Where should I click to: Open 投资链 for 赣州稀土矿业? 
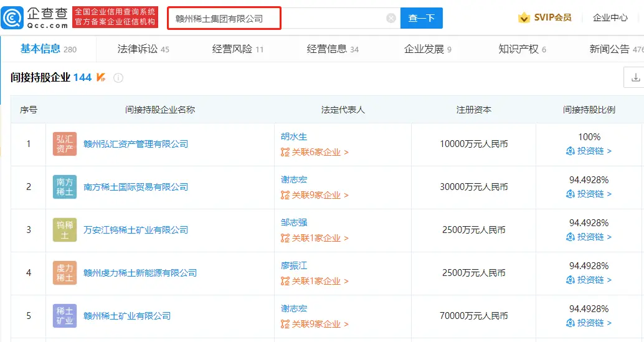(589, 323)
